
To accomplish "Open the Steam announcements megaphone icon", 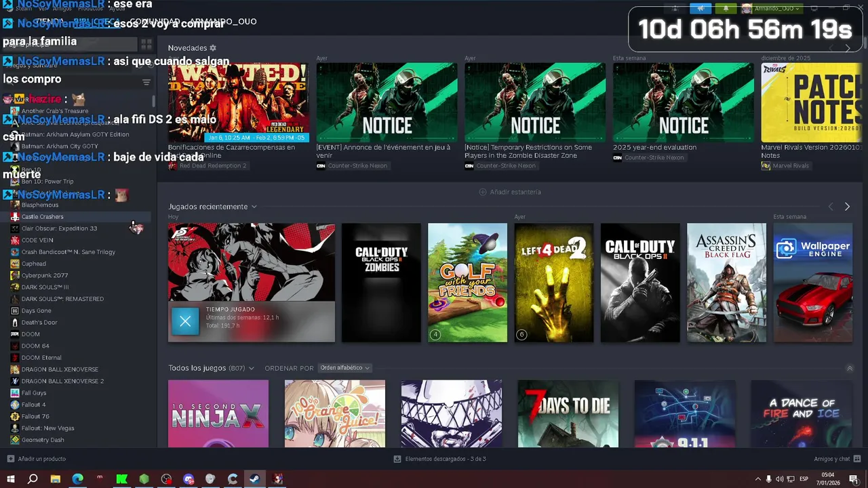I will (x=701, y=8).
